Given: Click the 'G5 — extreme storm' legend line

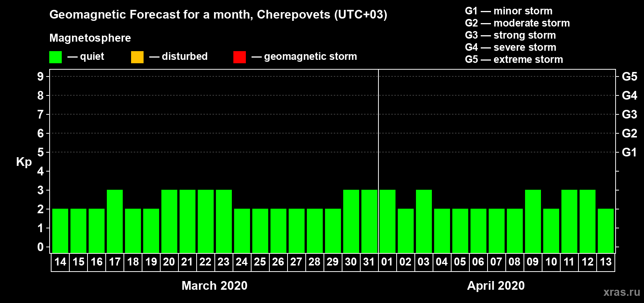Looking at the screenshot, I should tap(514, 59).
